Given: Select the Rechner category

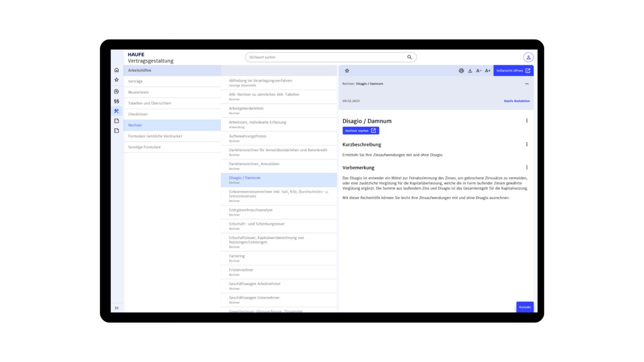Looking at the screenshot, I should click(172, 125).
